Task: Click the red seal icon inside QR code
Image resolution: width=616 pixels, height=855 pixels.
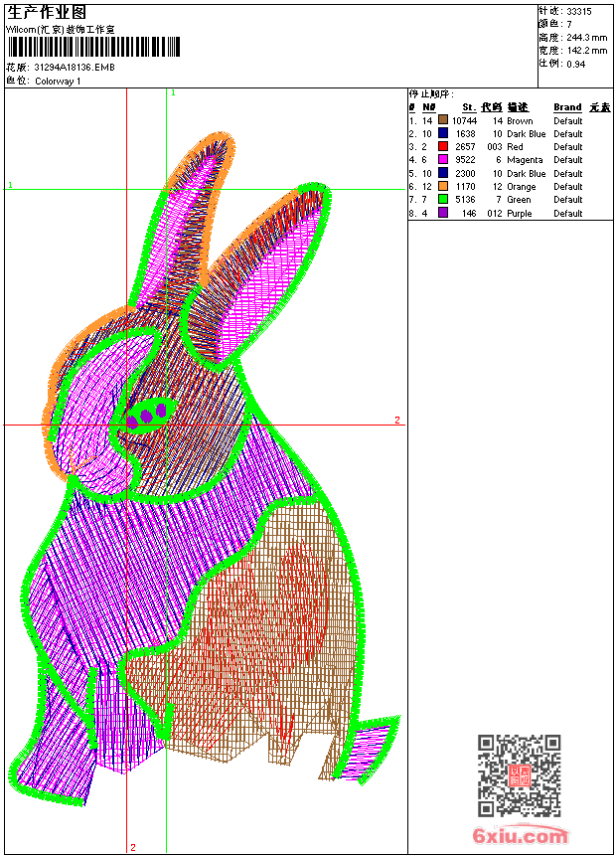Action: pyautogui.click(x=520, y=775)
